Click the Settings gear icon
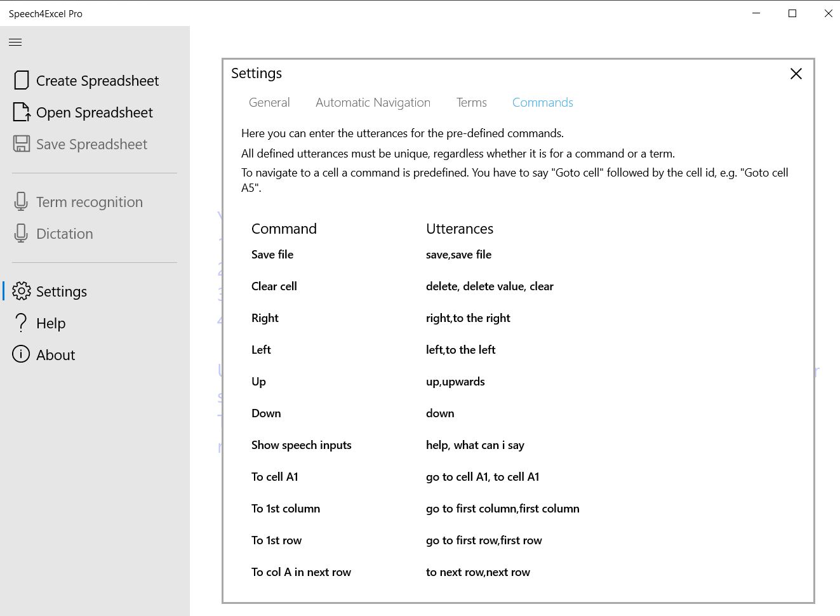Screen dimensions: 840x616 (22, 291)
